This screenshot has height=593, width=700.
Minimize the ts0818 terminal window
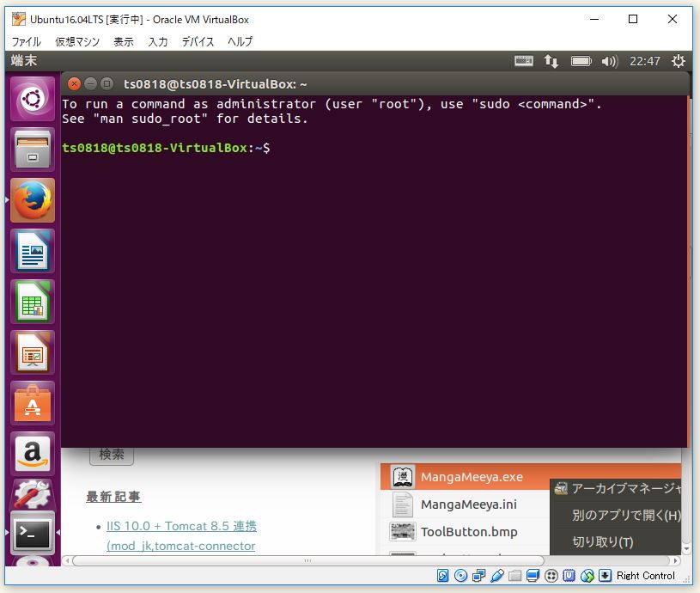pos(91,83)
